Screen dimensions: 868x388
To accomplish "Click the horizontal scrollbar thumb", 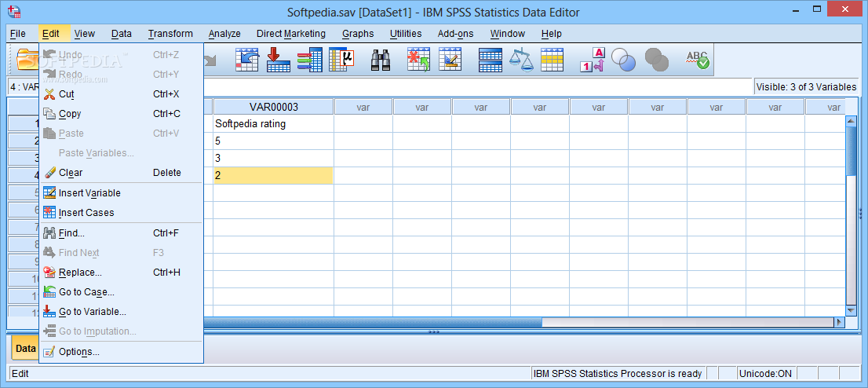I will pyautogui.click(x=373, y=322).
